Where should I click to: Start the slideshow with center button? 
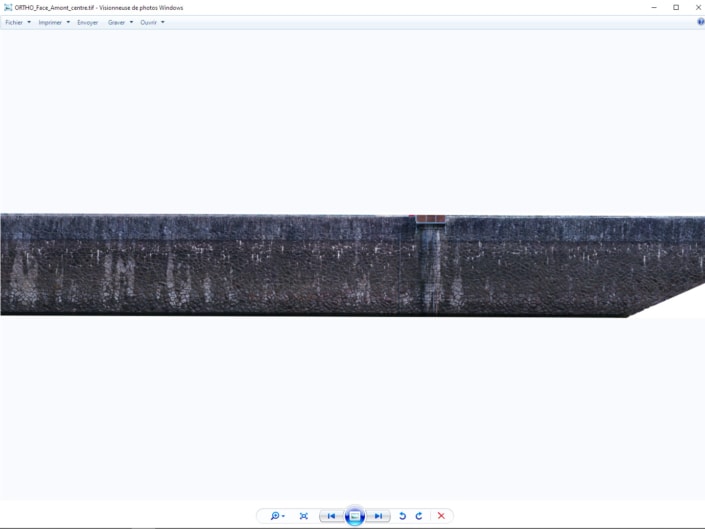point(354,516)
